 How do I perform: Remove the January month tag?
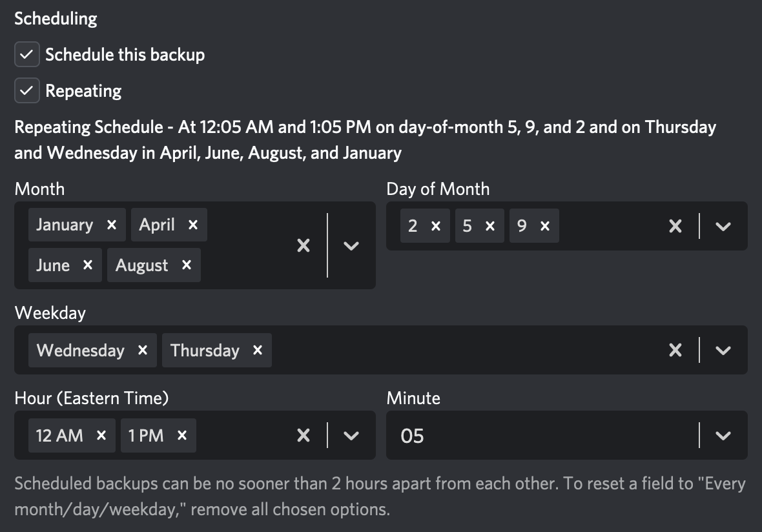(111, 225)
